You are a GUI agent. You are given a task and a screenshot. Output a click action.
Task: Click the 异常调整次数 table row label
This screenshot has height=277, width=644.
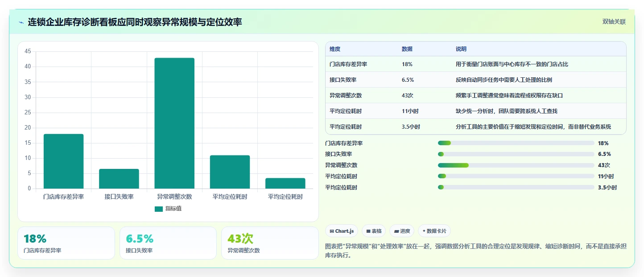coord(346,96)
